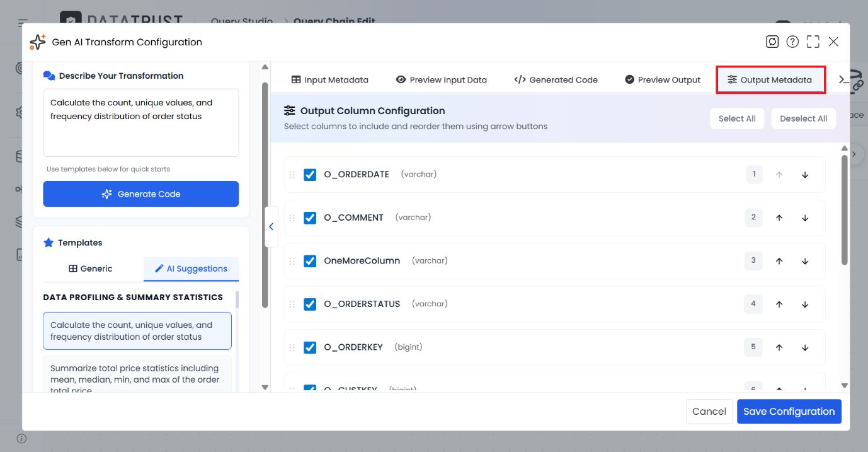Click the position number 1 badge
Image resolution: width=868 pixels, height=452 pixels.
pyautogui.click(x=754, y=175)
